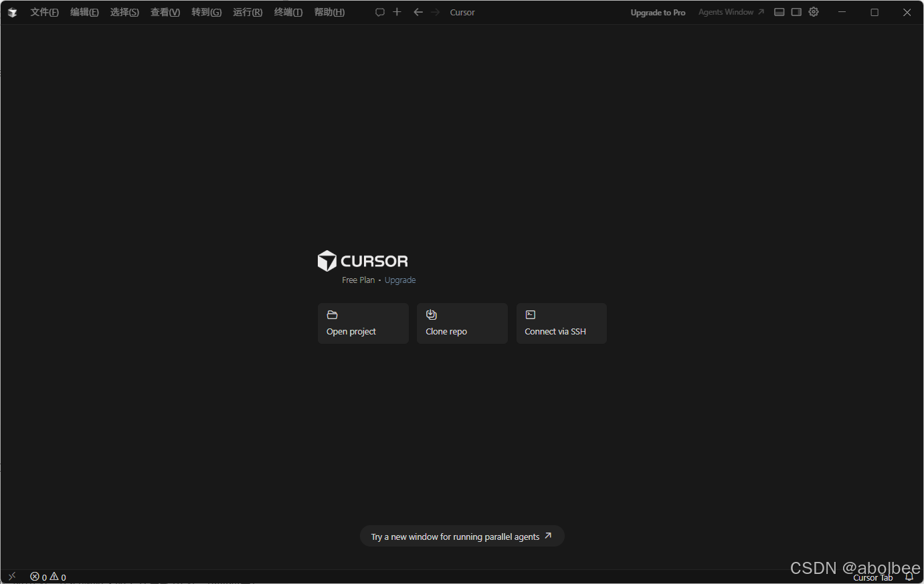The width and height of the screenshot is (924, 584).
Task: Open the 运行(R) menu
Action: point(248,12)
